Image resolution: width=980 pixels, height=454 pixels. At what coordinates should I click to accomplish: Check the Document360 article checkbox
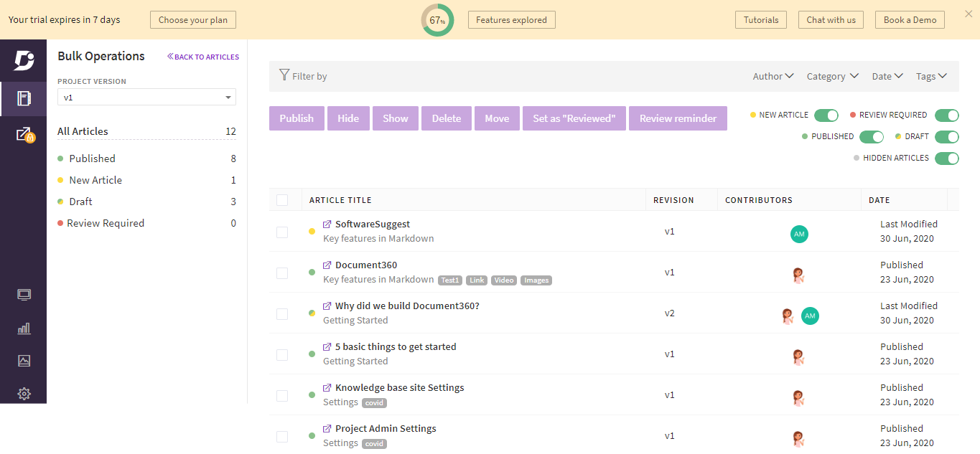(282, 273)
